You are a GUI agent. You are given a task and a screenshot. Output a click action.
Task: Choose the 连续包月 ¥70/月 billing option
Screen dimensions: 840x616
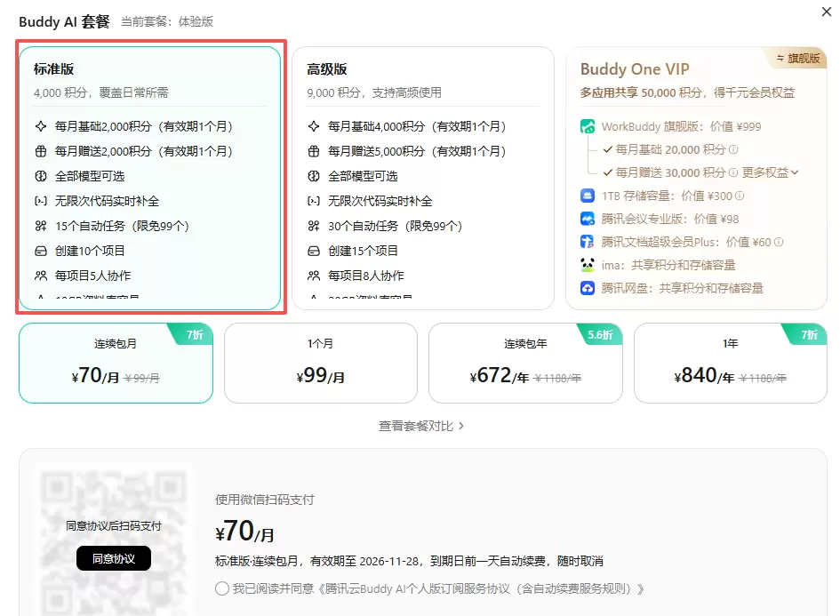[116, 363]
